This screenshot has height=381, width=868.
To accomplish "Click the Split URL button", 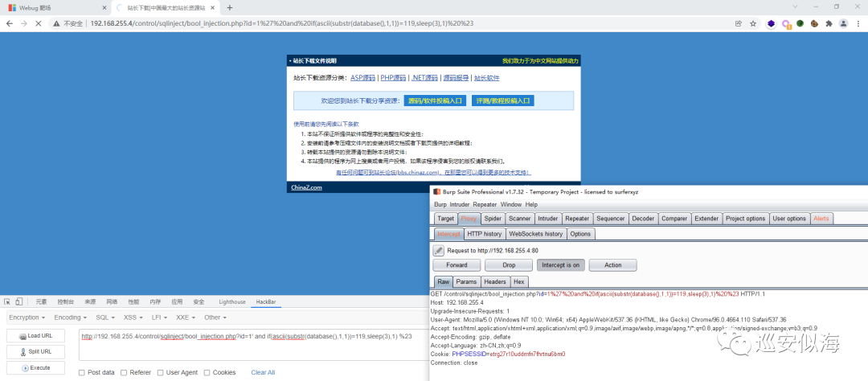I will point(35,351).
